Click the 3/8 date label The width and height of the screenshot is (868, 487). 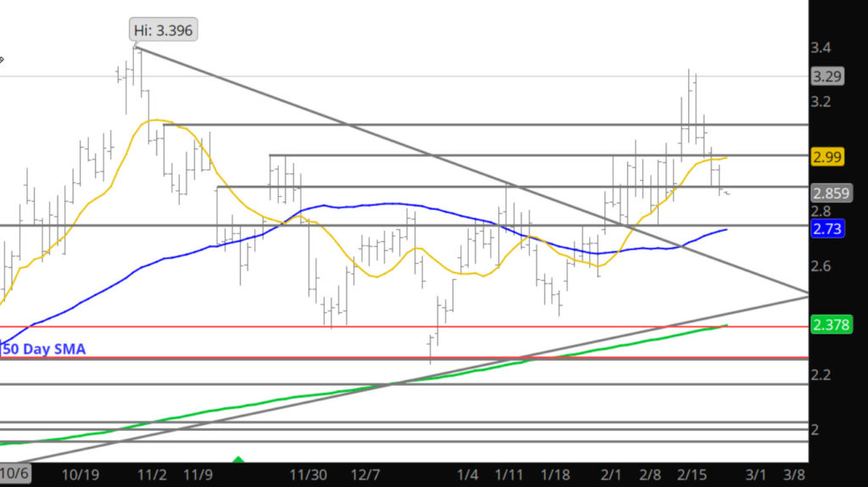pyautogui.click(x=793, y=475)
